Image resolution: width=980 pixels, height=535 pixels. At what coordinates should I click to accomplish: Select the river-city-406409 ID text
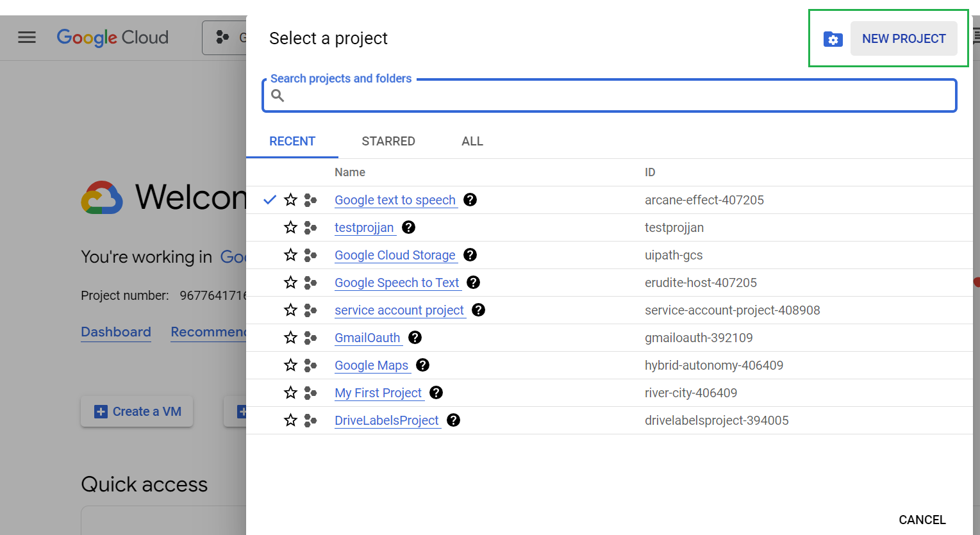coord(691,393)
